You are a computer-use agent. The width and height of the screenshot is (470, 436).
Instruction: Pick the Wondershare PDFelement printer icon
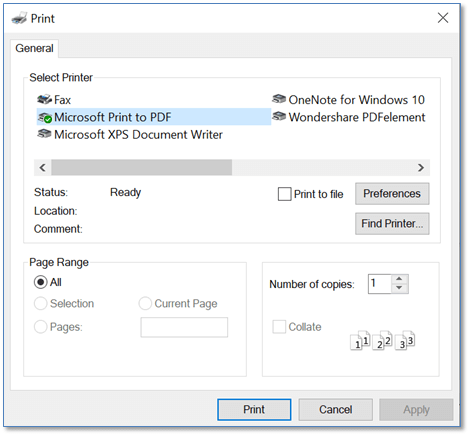[279, 116]
